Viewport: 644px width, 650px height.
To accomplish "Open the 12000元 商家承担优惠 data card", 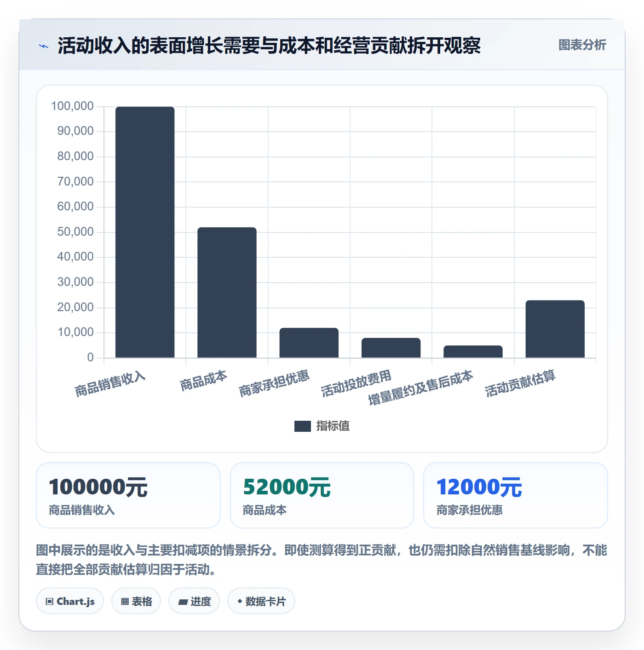I will coord(516,495).
